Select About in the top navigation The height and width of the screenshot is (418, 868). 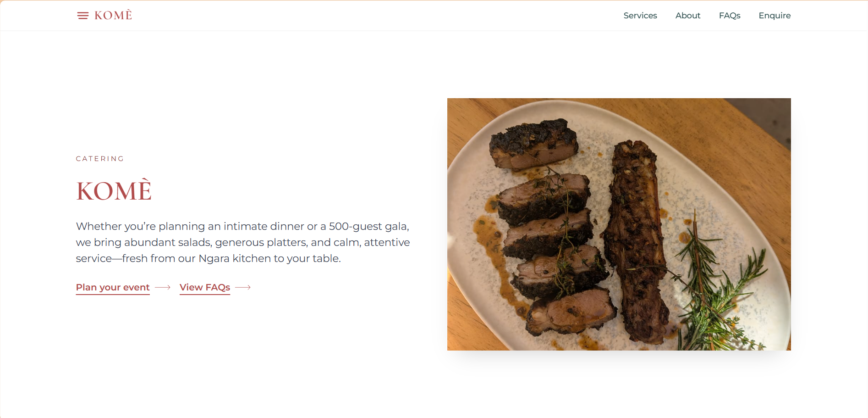tap(687, 15)
